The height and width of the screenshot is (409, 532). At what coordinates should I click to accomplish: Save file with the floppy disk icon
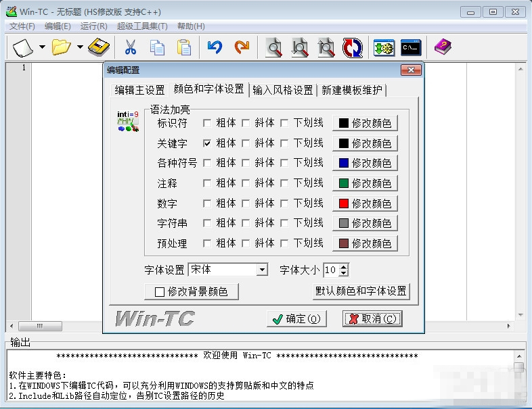tap(99, 47)
